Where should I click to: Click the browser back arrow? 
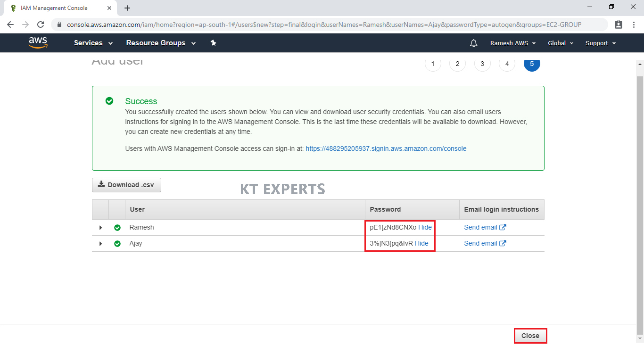coord(10,25)
